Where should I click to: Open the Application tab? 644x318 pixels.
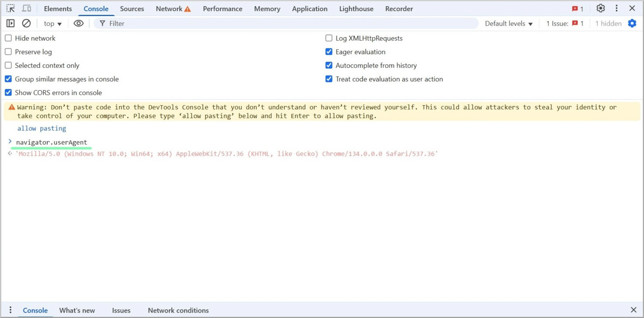310,9
